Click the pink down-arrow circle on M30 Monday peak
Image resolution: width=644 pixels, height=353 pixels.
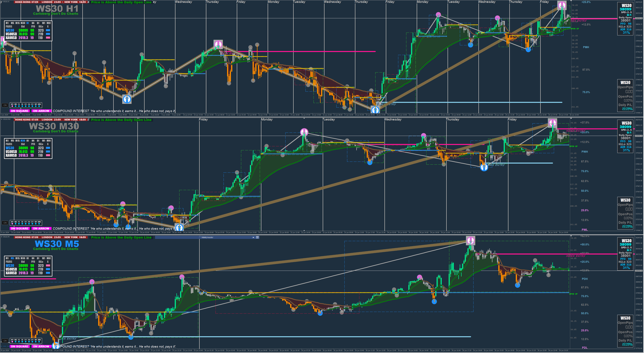coord(304,132)
